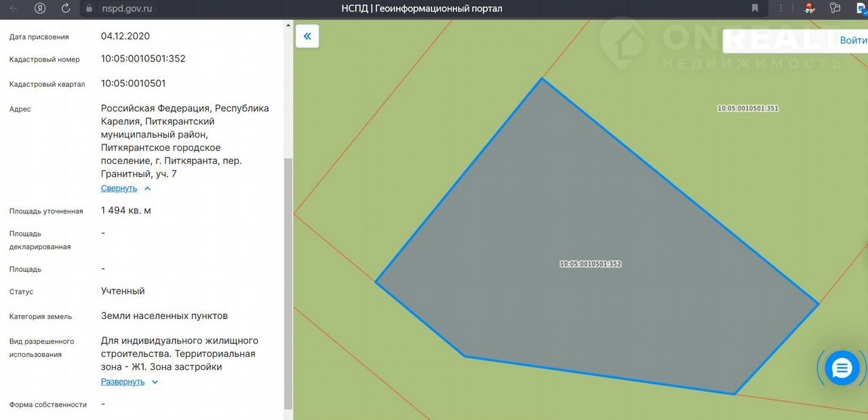Click the cadastral number value 10:05:0010501:352
The height and width of the screenshot is (420, 868).
pyautogui.click(x=143, y=59)
